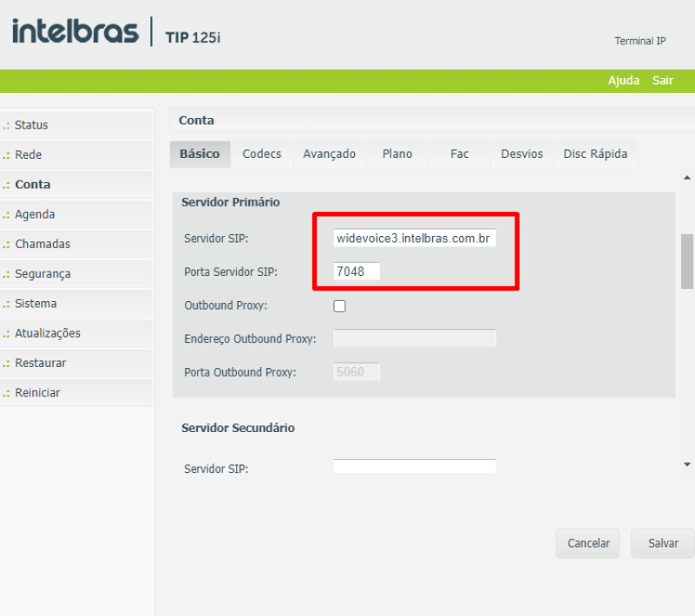Open the Avançado tab

coord(330,154)
